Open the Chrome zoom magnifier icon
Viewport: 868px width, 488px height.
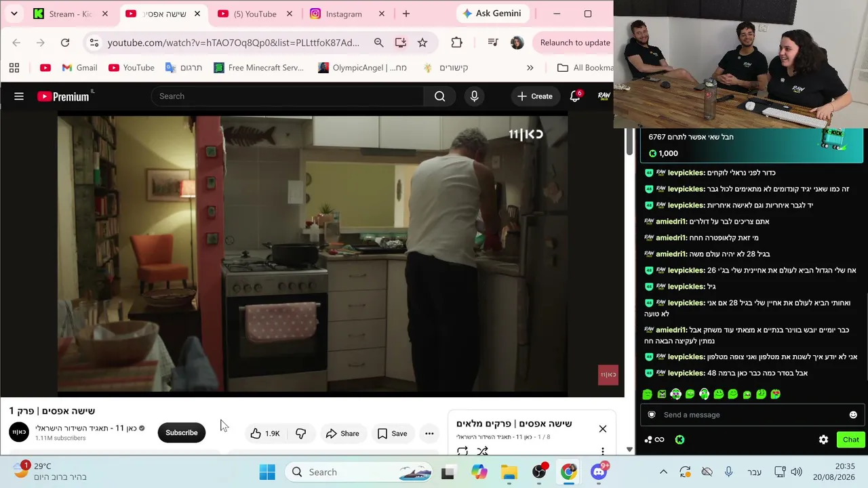[378, 43]
